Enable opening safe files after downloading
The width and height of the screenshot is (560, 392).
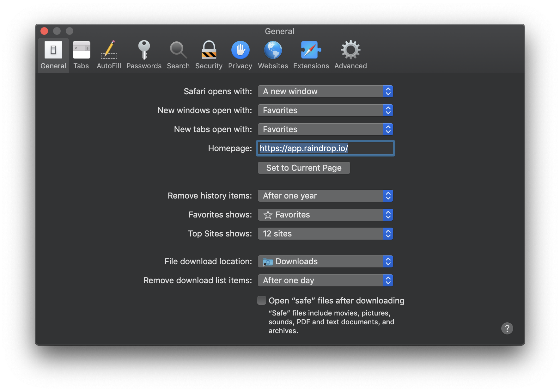point(261,300)
